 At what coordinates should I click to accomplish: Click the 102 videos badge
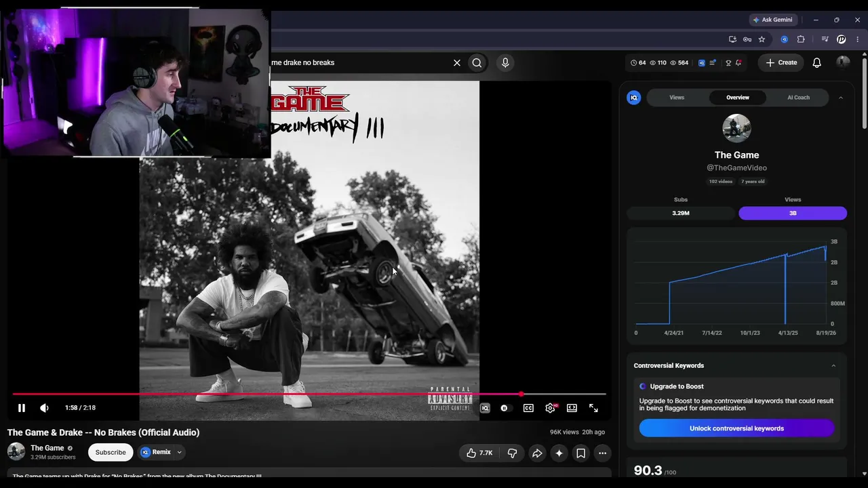pos(721,182)
